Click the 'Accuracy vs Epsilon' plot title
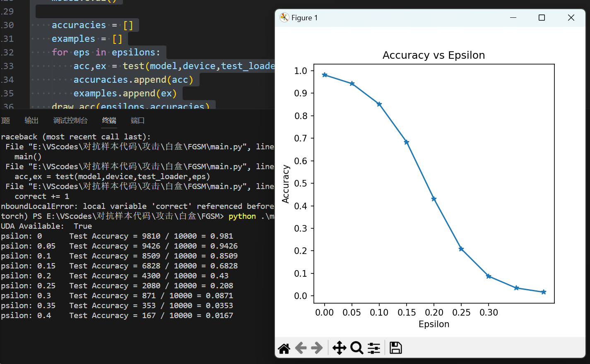Image resolution: width=590 pixels, height=364 pixels. (433, 55)
